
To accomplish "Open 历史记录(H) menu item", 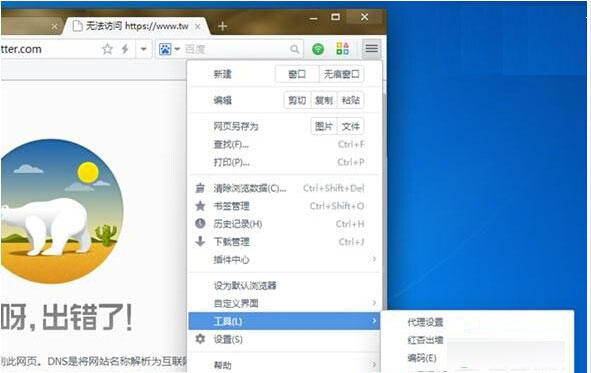I will click(x=285, y=224).
